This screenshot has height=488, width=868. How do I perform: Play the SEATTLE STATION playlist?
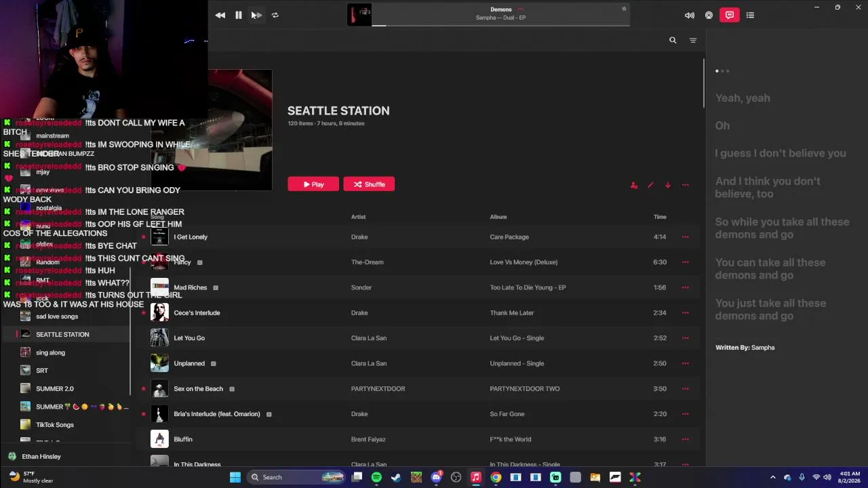[x=313, y=184]
